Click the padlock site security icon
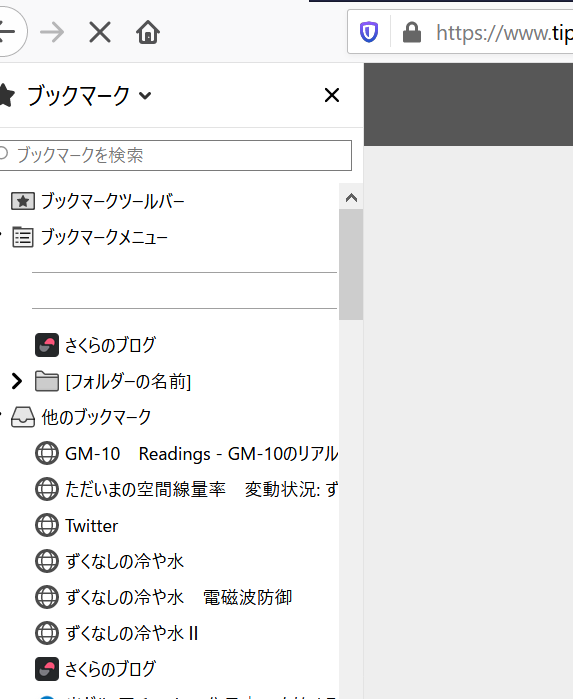Image resolution: width=573 pixels, height=699 pixels. pos(412,33)
